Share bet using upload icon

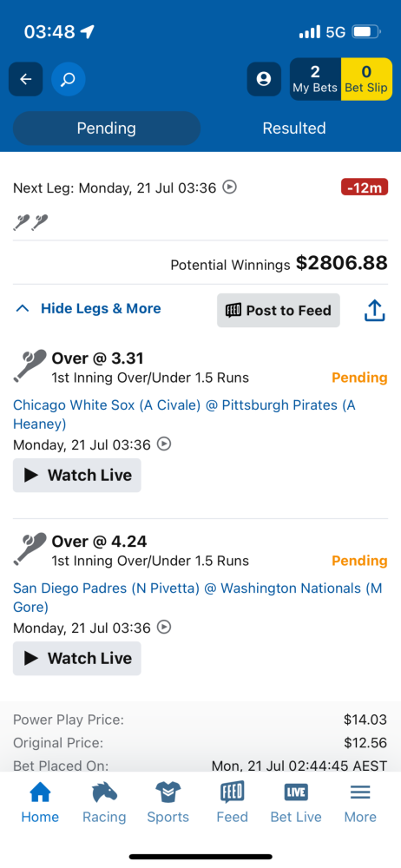coord(374,311)
